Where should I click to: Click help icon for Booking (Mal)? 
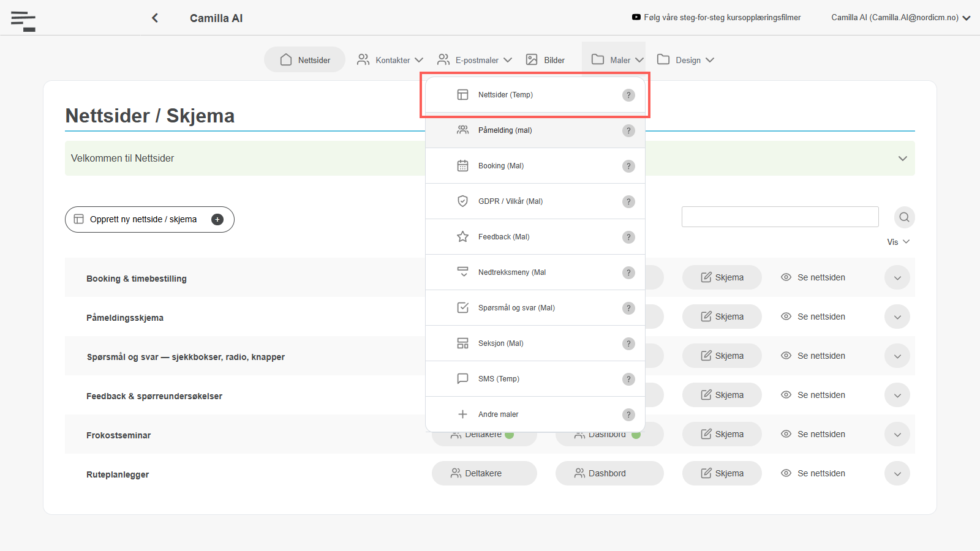628,166
